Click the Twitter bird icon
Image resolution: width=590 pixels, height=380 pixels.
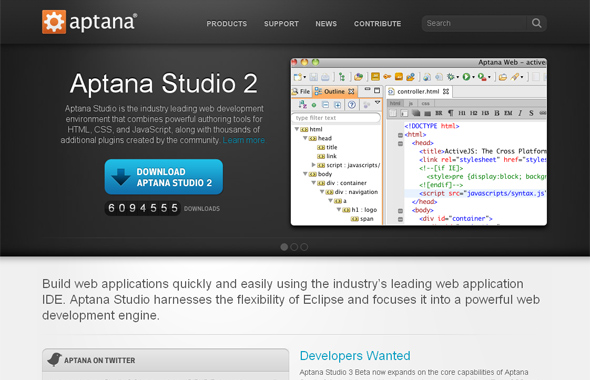coord(55,360)
